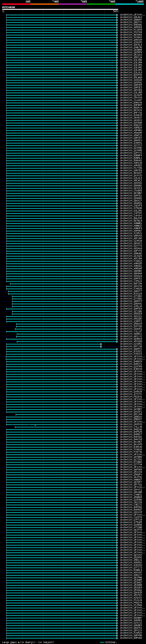The height and width of the screenshot is (644, 146).
Task: Select hit label UniRef100_B5LWQ9
Action: 131,77
